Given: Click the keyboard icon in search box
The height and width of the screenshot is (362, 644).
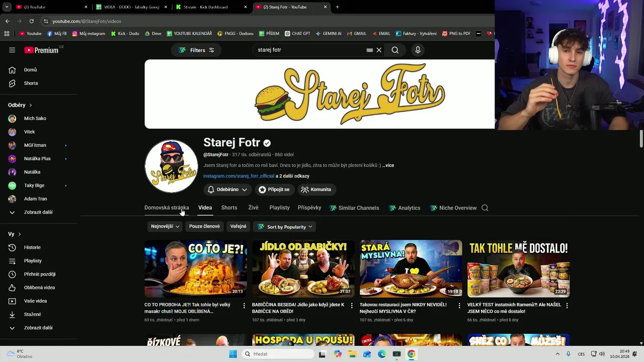Looking at the screenshot, I should 369,50.
